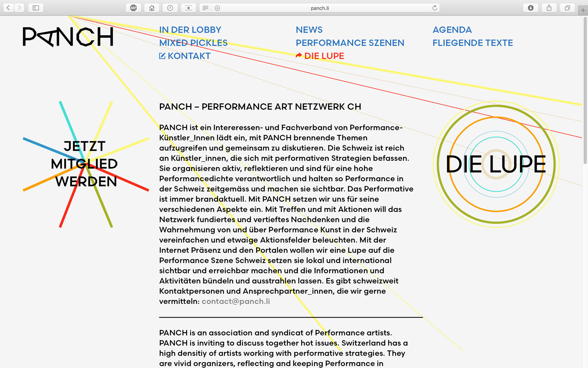Open the Downloads toolbar icon

pyautogui.click(x=531, y=8)
